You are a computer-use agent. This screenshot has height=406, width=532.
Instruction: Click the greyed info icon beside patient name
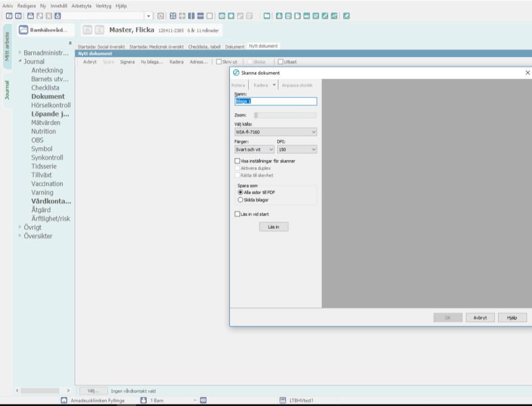tap(99, 30)
